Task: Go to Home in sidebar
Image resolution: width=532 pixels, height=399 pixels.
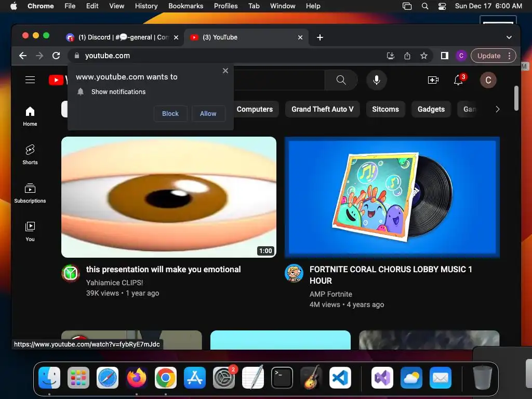Action: click(30, 116)
